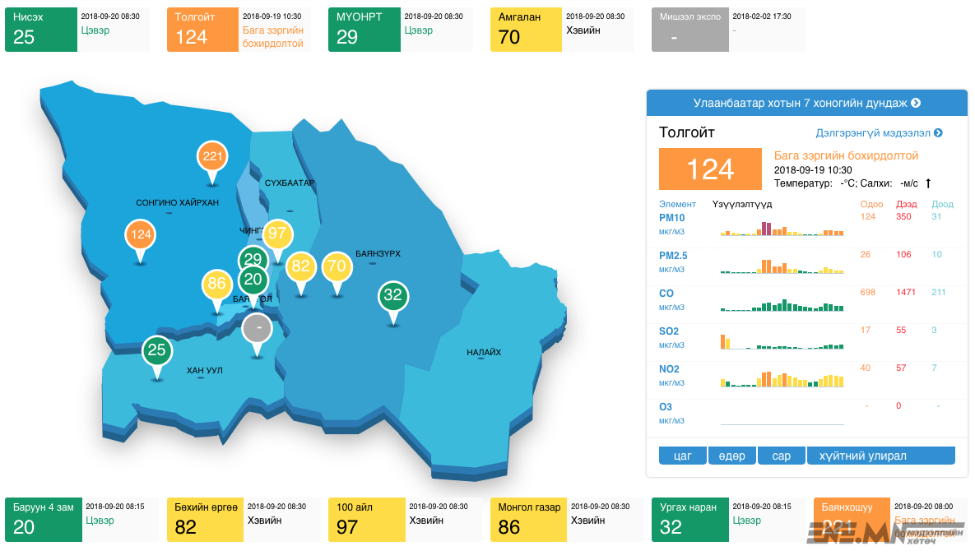The height and width of the screenshot is (560, 975).
Task: Open the Нисэх station card
Action: tap(77, 30)
